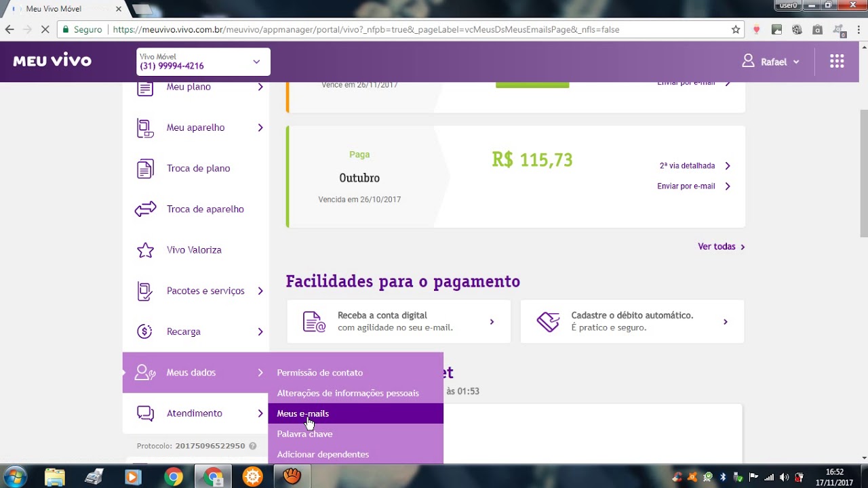The width and height of the screenshot is (868, 488).
Task: Open new tab button
Action: 142,9
